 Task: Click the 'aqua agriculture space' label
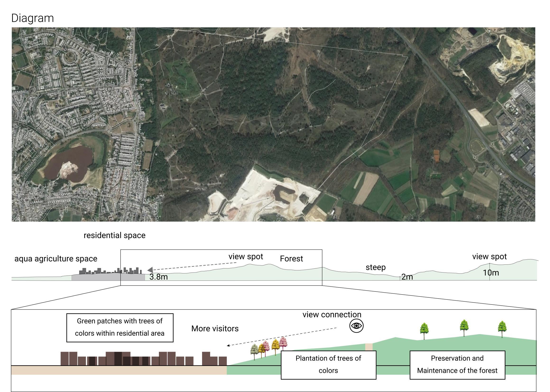point(56,259)
